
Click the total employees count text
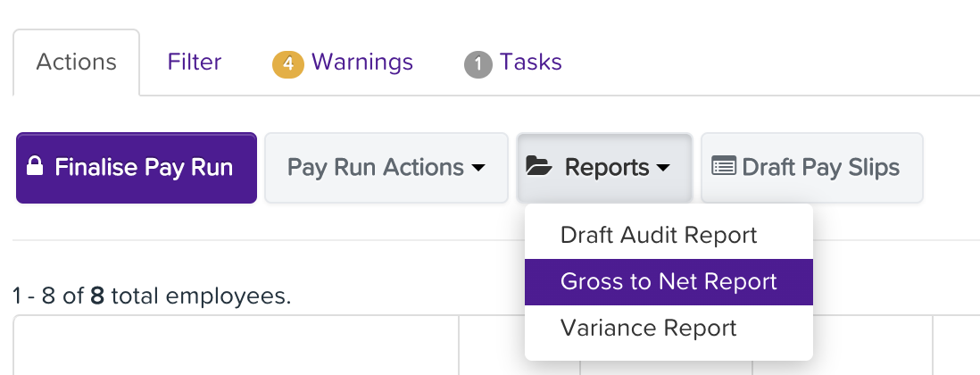pyautogui.click(x=152, y=296)
